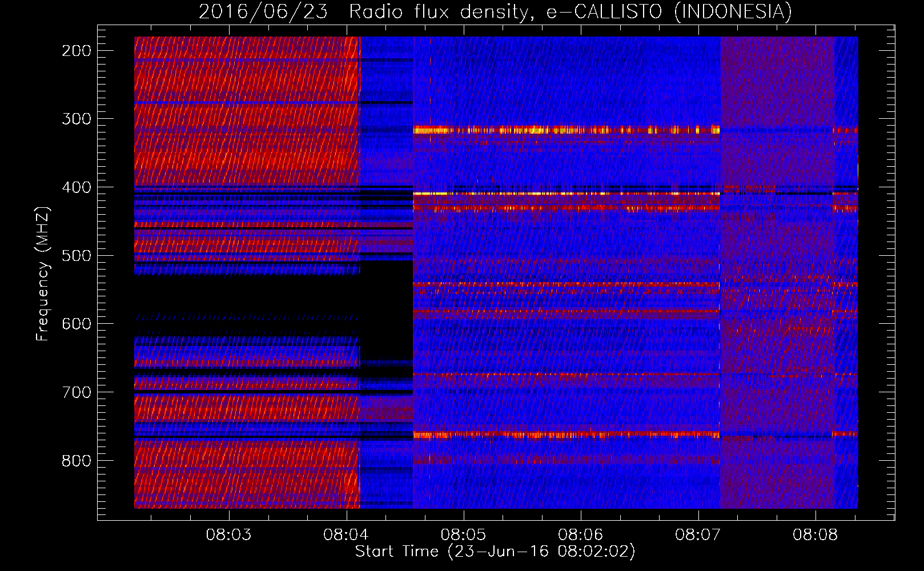The width and height of the screenshot is (924, 571).
Task: Click the 08:06 time tick label
Action: pyautogui.click(x=581, y=535)
